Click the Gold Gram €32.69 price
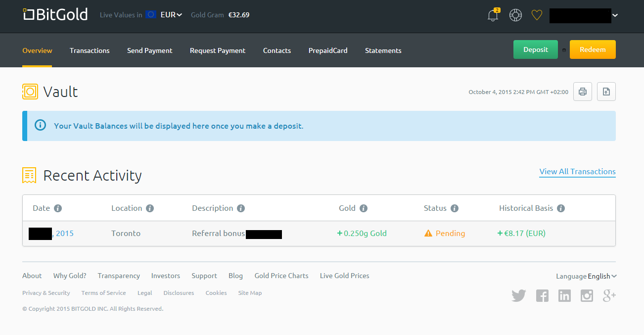The width and height of the screenshot is (644, 335). click(220, 15)
